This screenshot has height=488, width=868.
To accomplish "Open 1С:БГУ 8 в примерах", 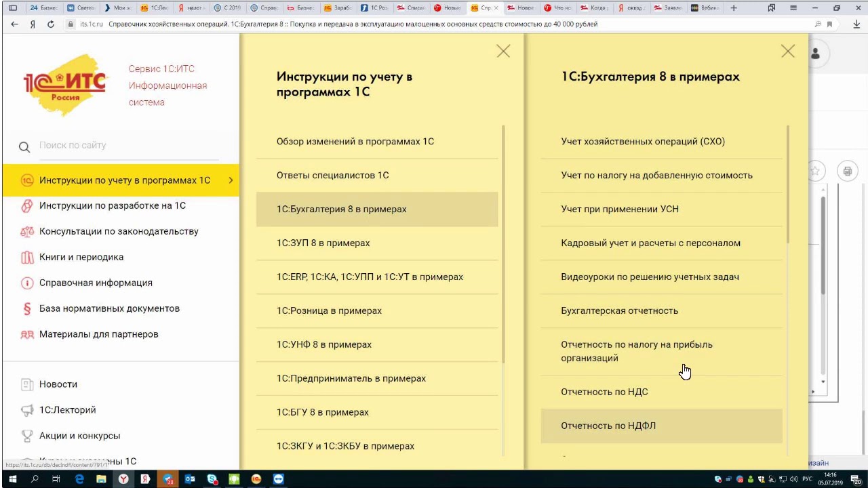I will (377, 413).
